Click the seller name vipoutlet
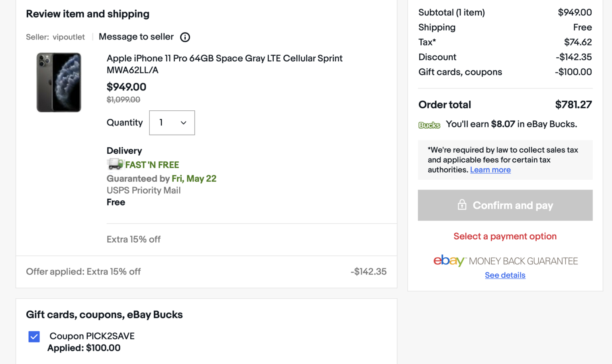The height and width of the screenshot is (364, 612). (69, 37)
